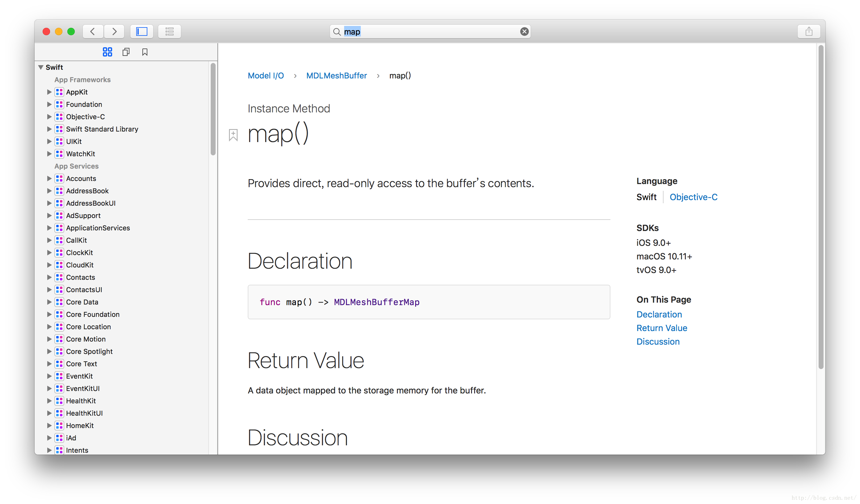
Task: Collapse the Swift tree section
Action: click(40, 67)
